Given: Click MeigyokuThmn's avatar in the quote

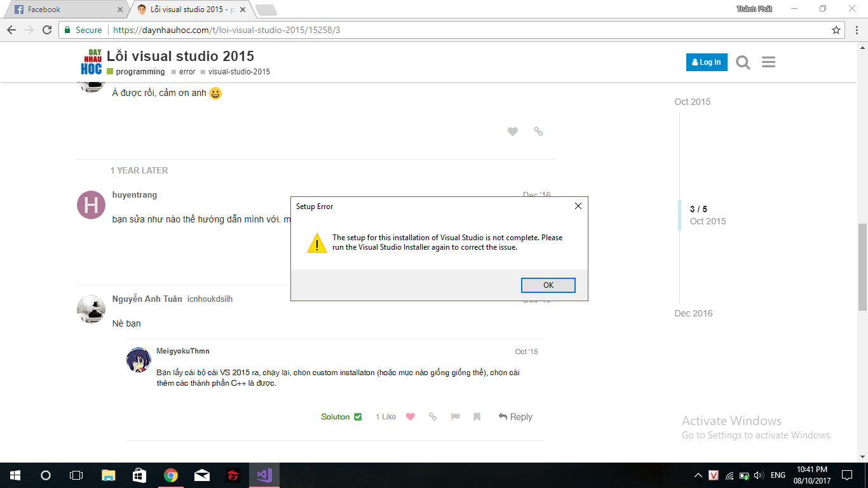Looking at the screenshot, I should click(x=139, y=360).
